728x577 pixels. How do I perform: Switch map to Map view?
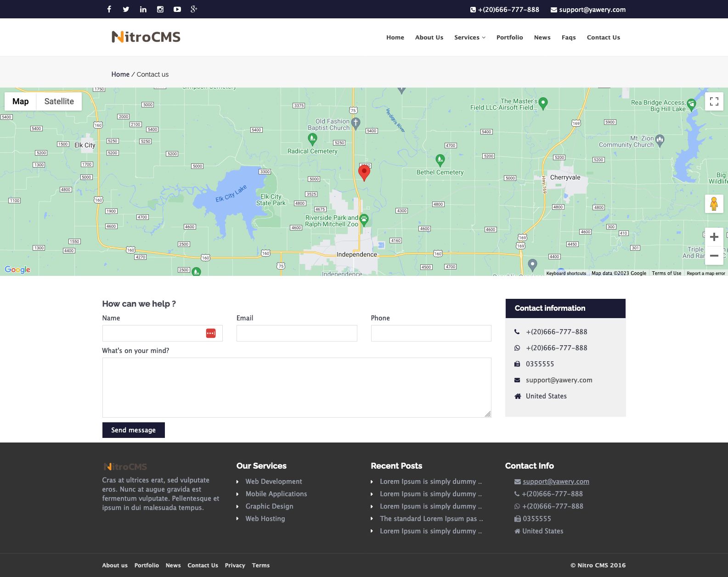coord(21,101)
